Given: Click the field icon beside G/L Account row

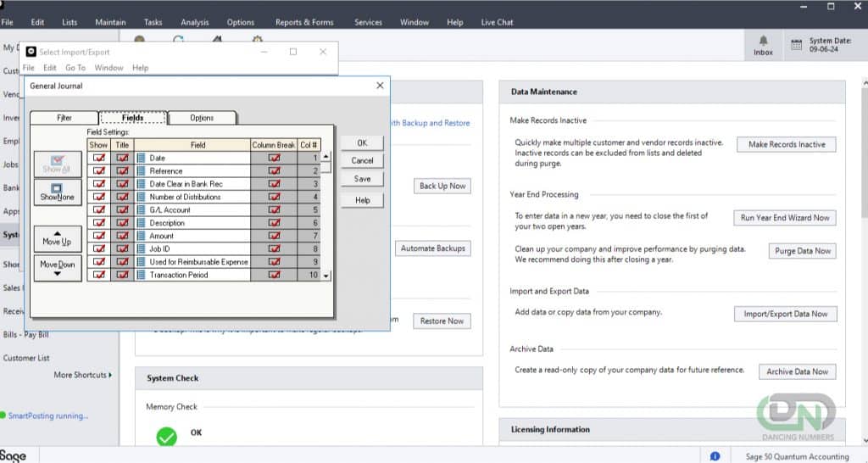Looking at the screenshot, I should pyautogui.click(x=142, y=210).
